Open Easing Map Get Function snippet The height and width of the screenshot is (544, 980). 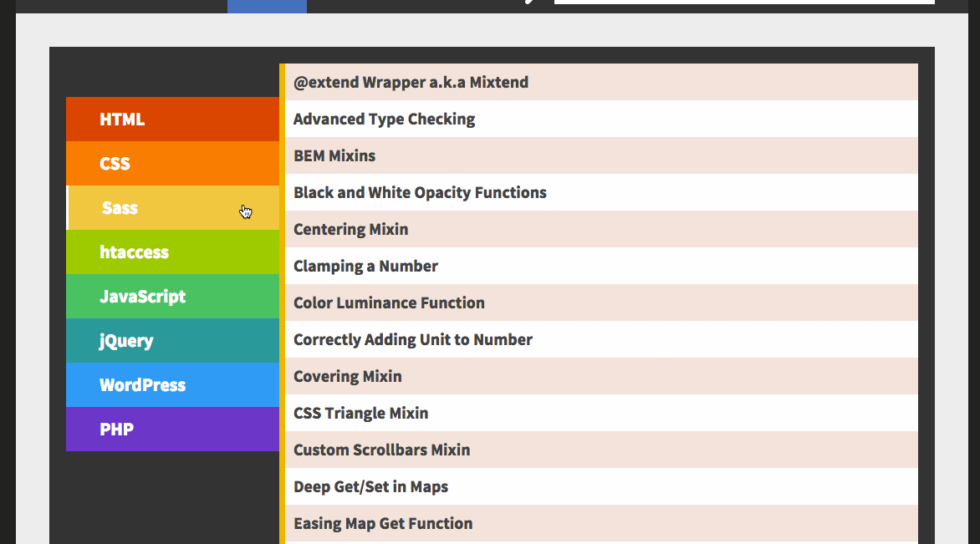tap(601, 523)
